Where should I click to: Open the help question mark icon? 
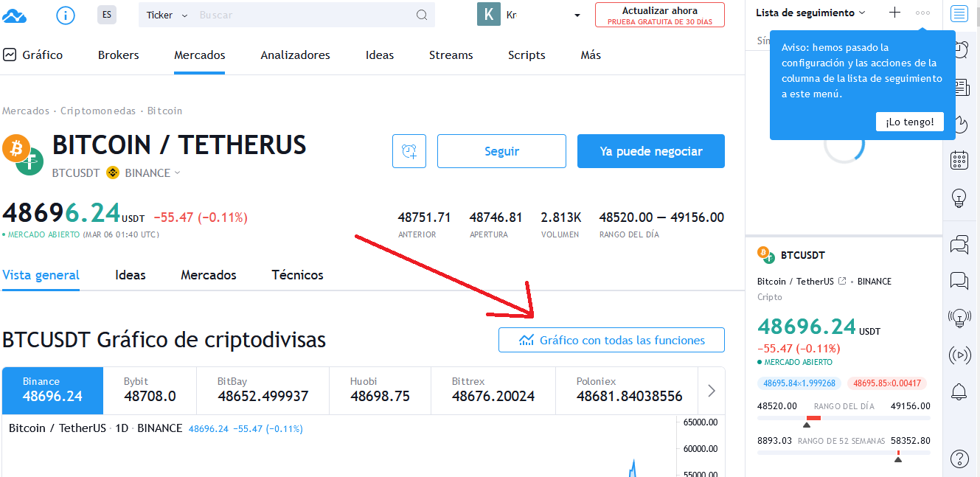pos(959,459)
